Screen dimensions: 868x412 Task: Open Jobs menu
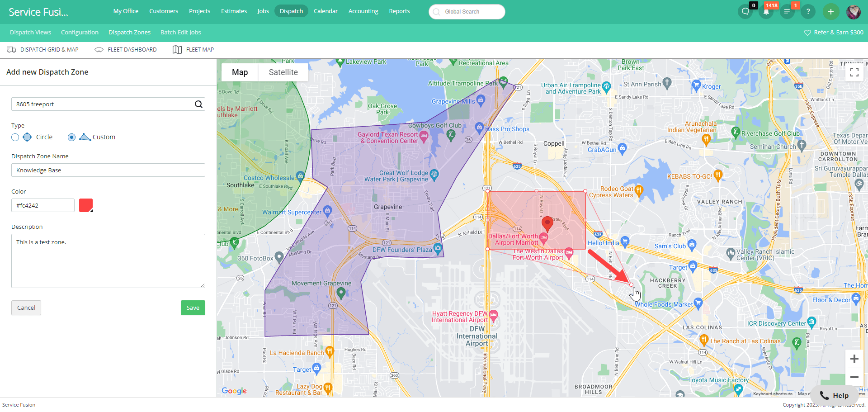(x=263, y=11)
